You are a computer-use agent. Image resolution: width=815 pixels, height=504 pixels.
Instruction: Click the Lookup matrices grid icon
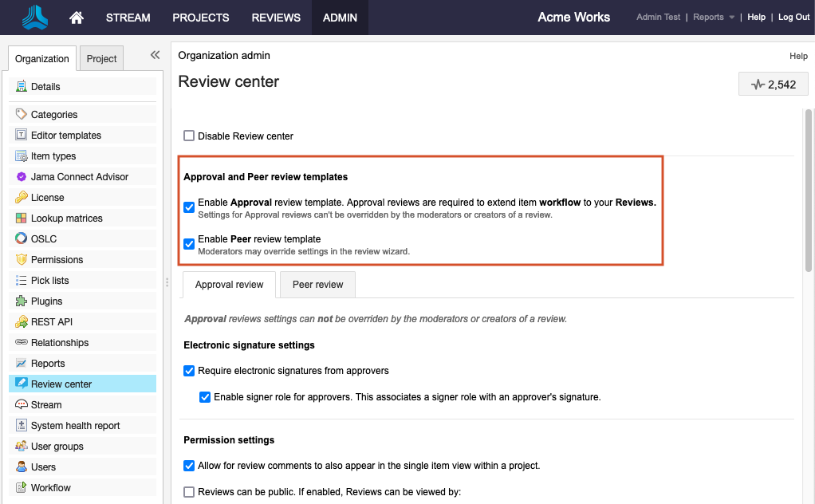(22, 219)
